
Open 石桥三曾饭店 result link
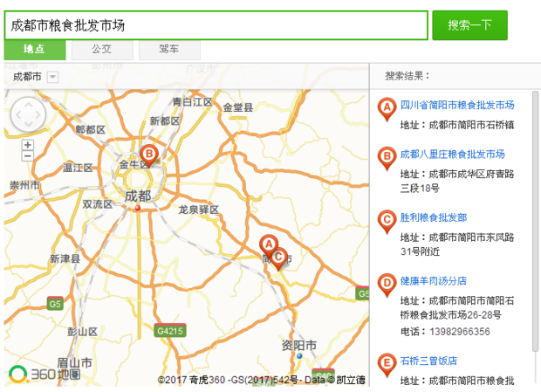click(428, 361)
